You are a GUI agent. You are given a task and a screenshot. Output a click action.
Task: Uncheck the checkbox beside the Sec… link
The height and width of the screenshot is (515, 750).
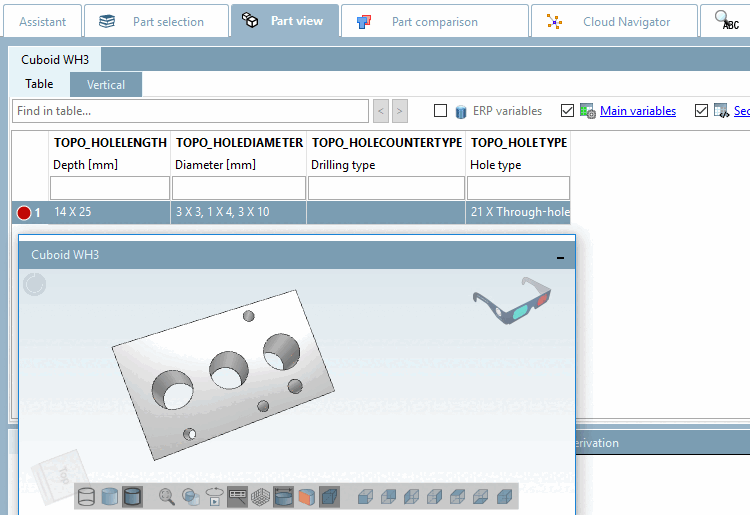tap(701, 110)
